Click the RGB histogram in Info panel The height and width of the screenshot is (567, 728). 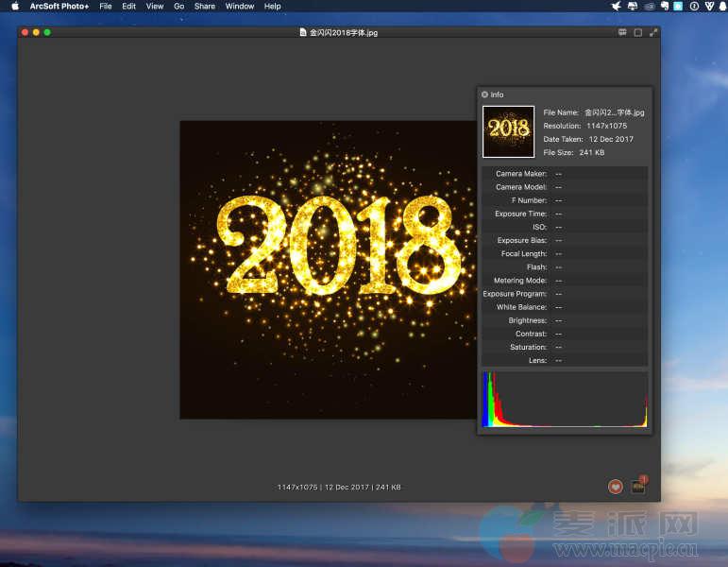[564, 400]
